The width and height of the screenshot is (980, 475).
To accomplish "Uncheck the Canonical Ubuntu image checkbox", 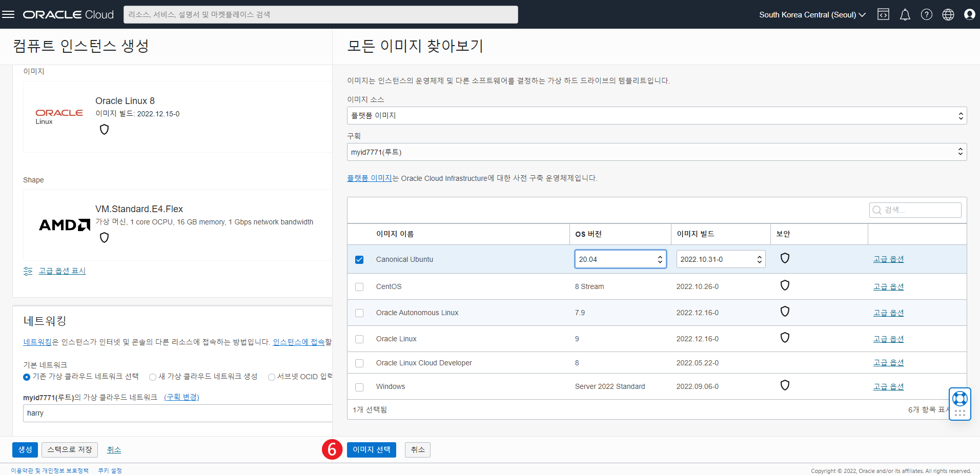I will click(359, 260).
